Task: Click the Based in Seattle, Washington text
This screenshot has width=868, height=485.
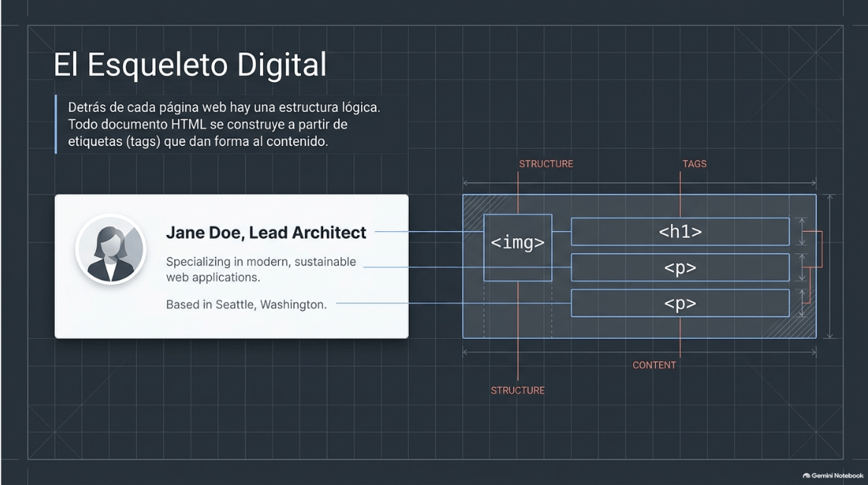Action: 246,305
